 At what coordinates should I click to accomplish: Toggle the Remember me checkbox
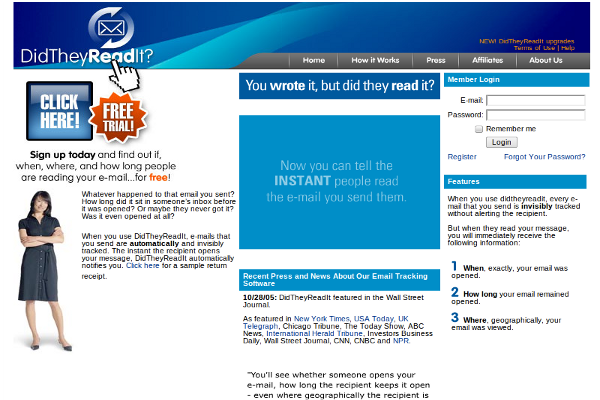(x=479, y=129)
